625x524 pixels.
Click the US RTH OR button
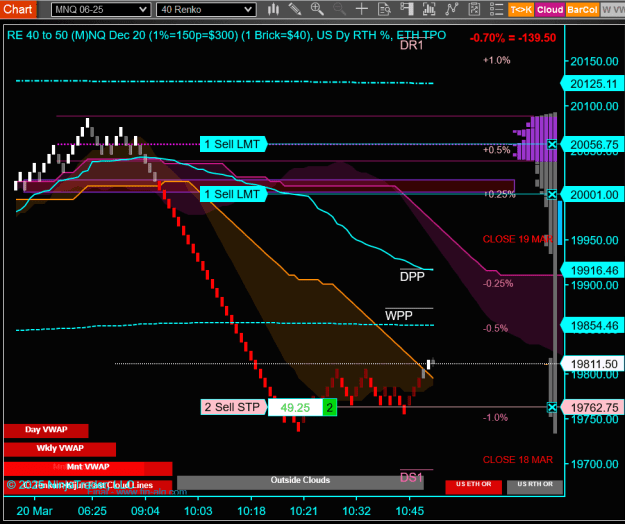click(535, 487)
